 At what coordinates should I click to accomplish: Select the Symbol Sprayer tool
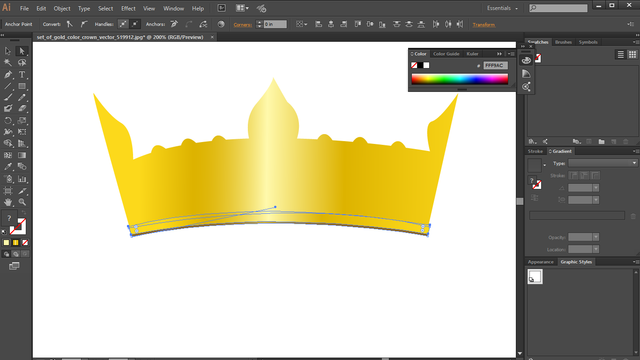click(x=8, y=179)
